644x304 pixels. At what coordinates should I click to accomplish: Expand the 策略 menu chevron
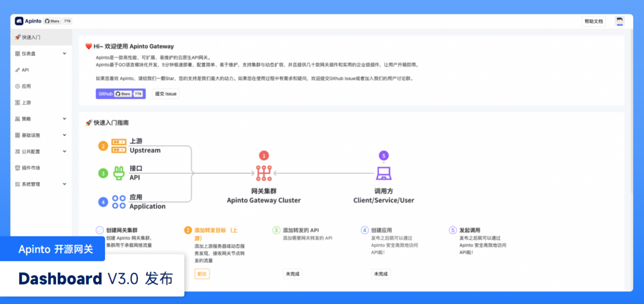[x=64, y=118]
